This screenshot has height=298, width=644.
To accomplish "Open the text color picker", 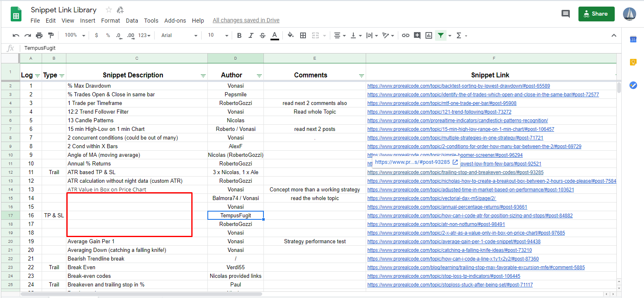I will pyautogui.click(x=275, y=35).
